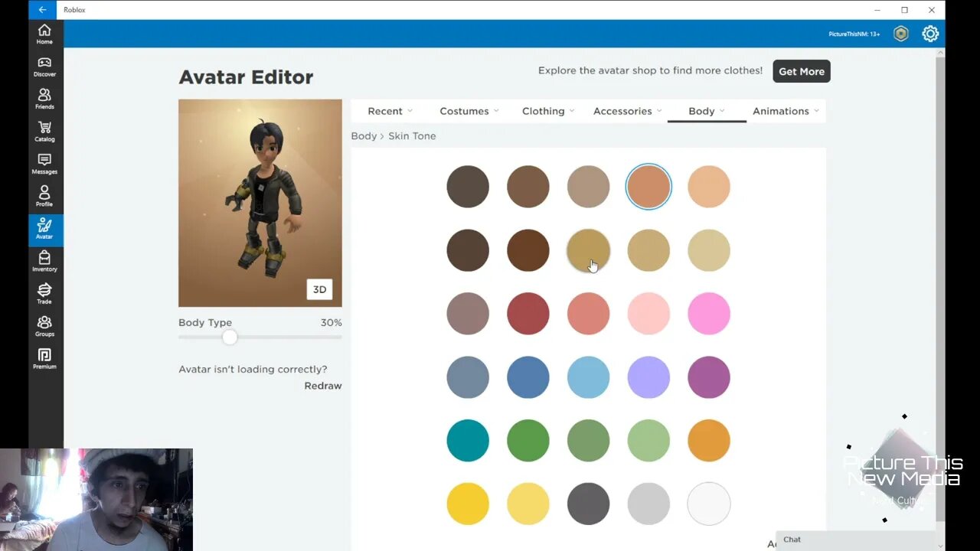Open Messages in the sidebar

(x=44, y=164)
